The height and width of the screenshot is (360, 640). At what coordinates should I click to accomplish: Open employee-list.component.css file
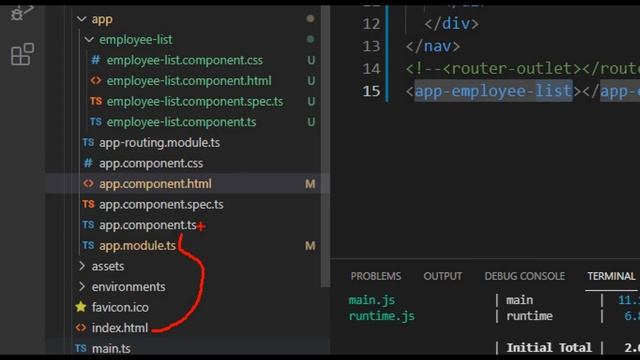[184, 60]
